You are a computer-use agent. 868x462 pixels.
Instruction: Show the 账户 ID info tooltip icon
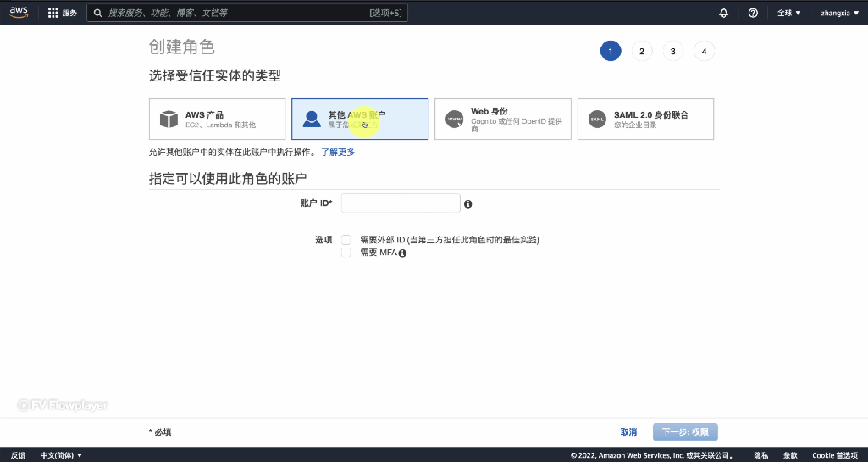coord(467,203)
